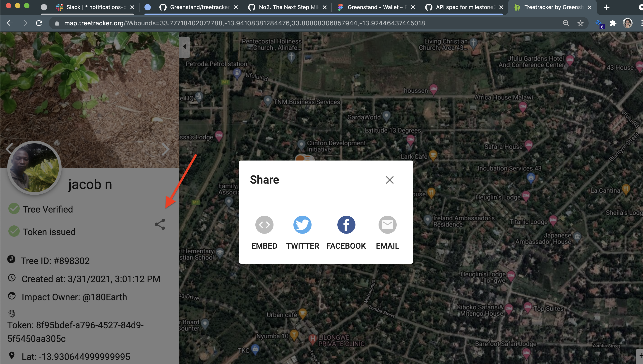643x364 pixels.
Task: Share via the Facebook icon
Action: pos(346,225)
